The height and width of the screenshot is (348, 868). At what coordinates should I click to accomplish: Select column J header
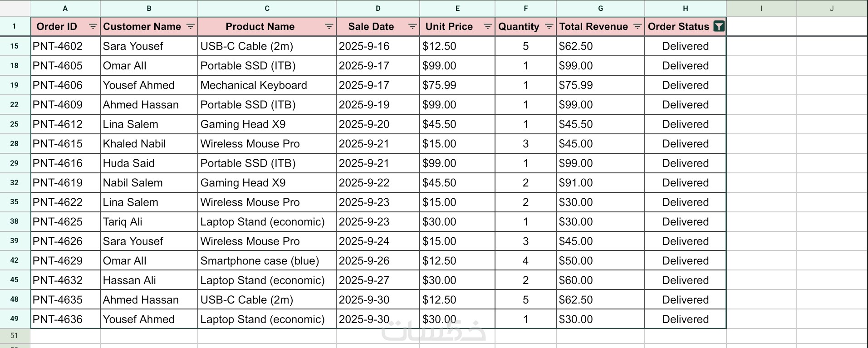pos(832,8)
